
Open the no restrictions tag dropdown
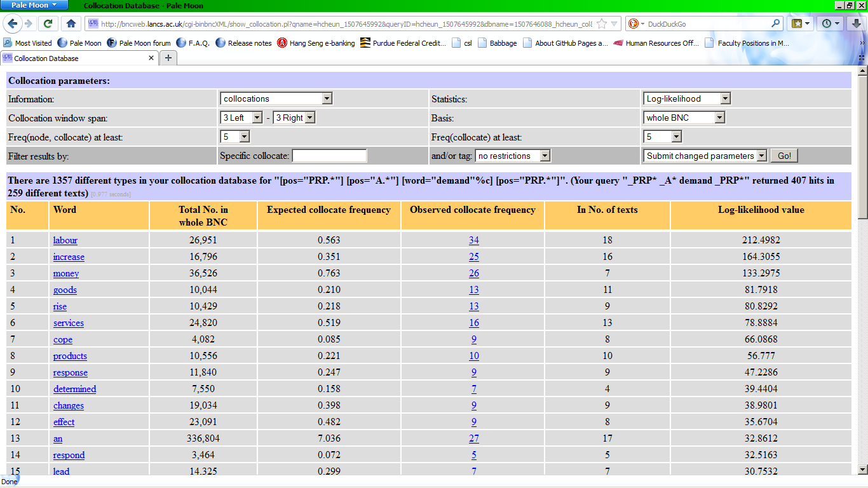click(513, 156)
